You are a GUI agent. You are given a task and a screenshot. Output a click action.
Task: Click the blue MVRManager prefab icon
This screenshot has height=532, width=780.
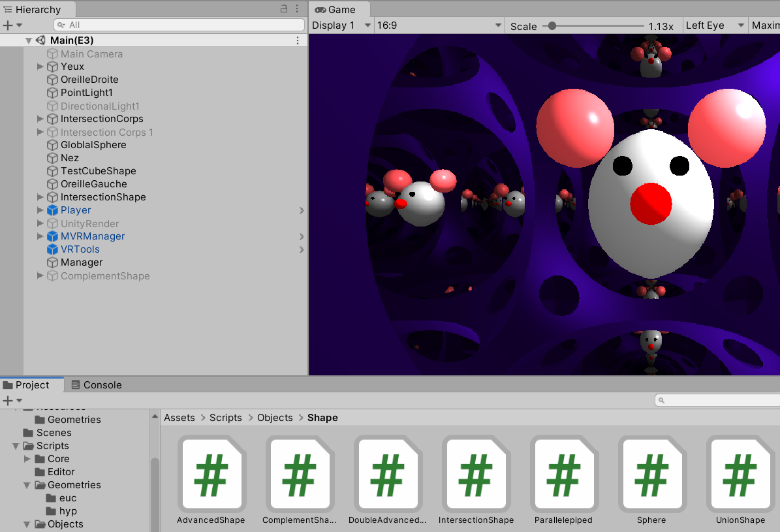coord(52,236)
